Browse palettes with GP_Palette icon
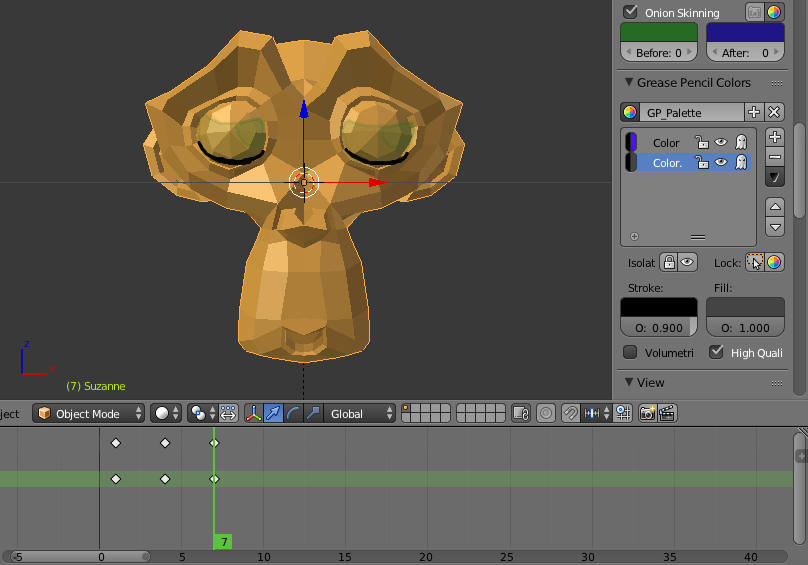The height and width of the screenshot is (565, 808). point(630,112)
